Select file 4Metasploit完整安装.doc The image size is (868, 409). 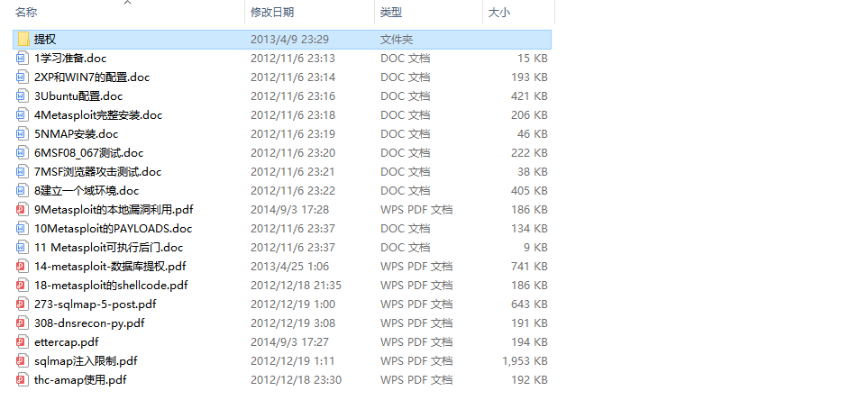98,115
